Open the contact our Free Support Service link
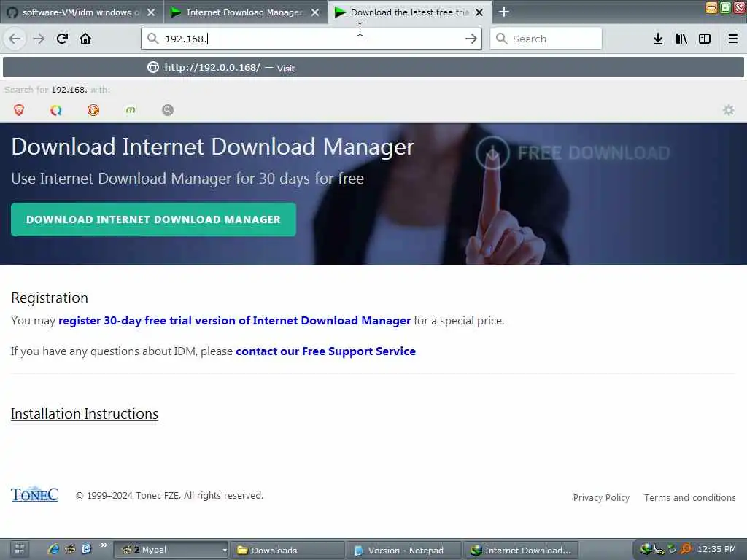Screen dimensions: 747x560 point(325,351)
